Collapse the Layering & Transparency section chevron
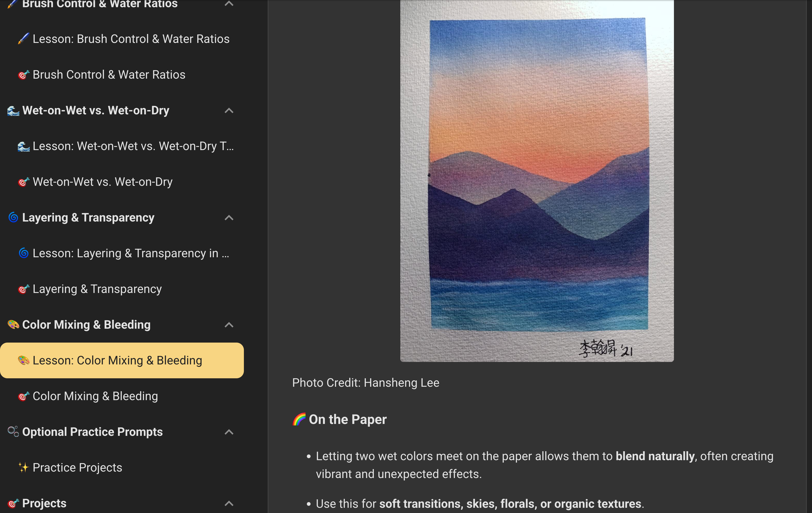The height and width of the screenshot is (513, 812). coord(229,218)
